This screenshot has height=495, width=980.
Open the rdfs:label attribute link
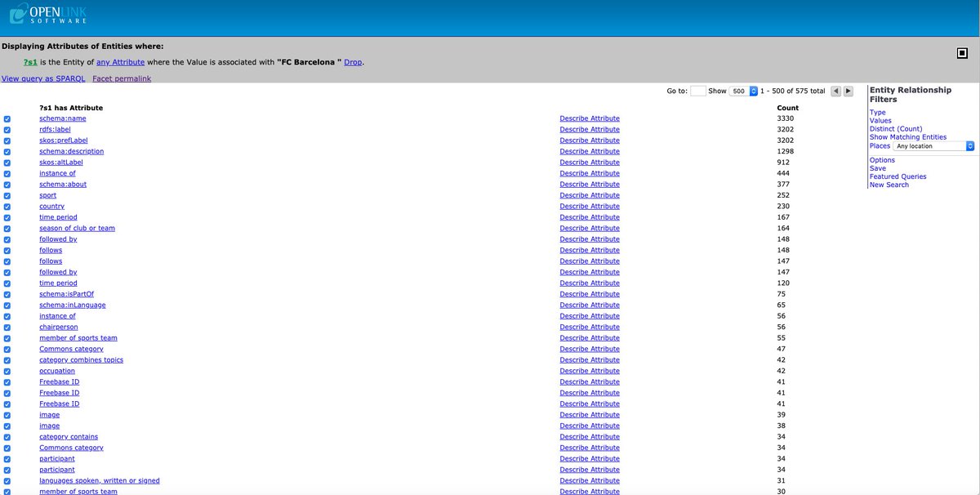[55, 129]
